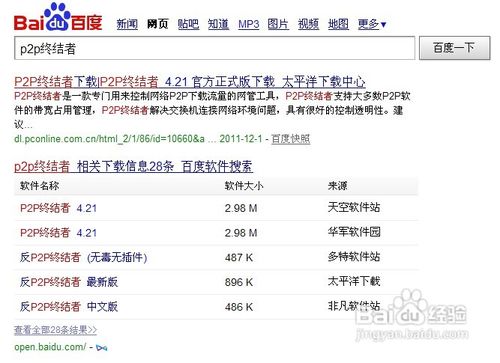Click the 2.98 M size in 天空软件站 row
Image resolution: width=500 pixels, height=363 pixels.
click(241, 208)
